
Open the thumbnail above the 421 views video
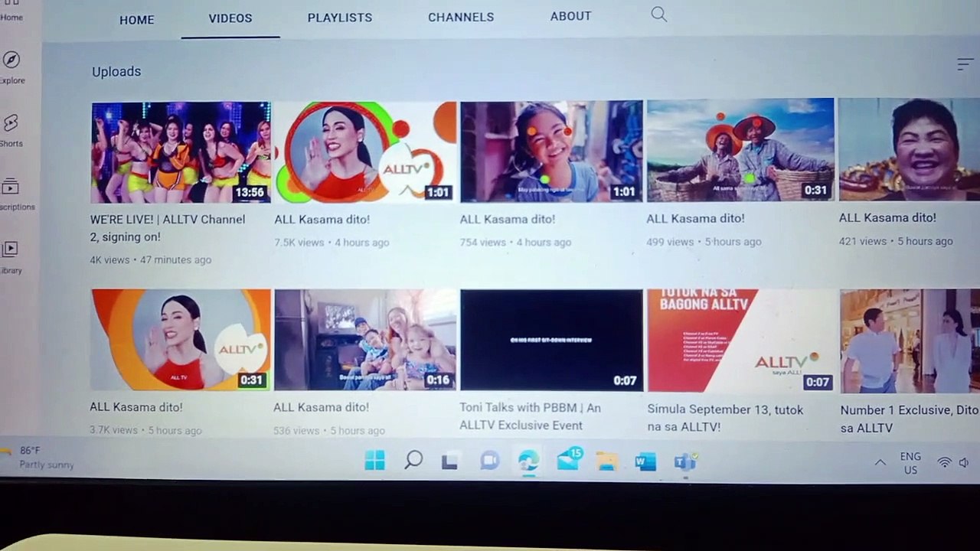[x=910, y=150]
